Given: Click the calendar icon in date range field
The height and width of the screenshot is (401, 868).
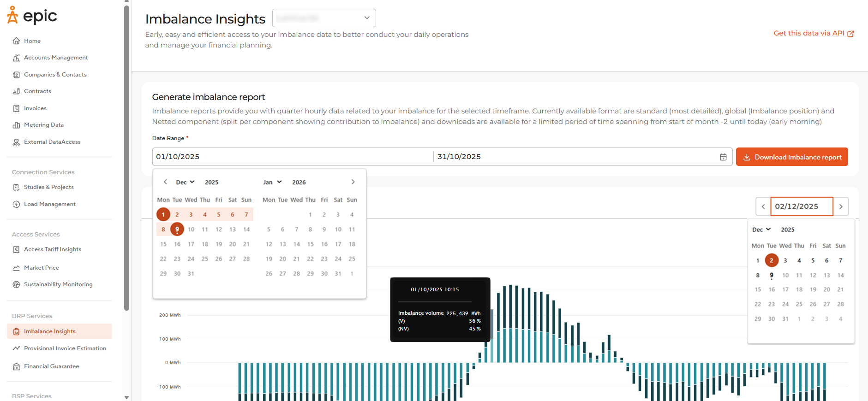Looking at the screenshot, I should click(x=723, y=157).
